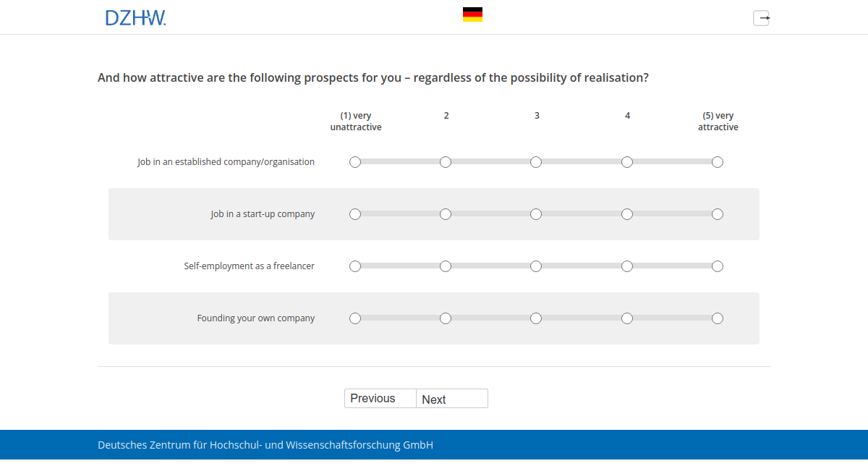Mark start-up company job as very unattractive
868x466 pixels.
tap(354, 214)
